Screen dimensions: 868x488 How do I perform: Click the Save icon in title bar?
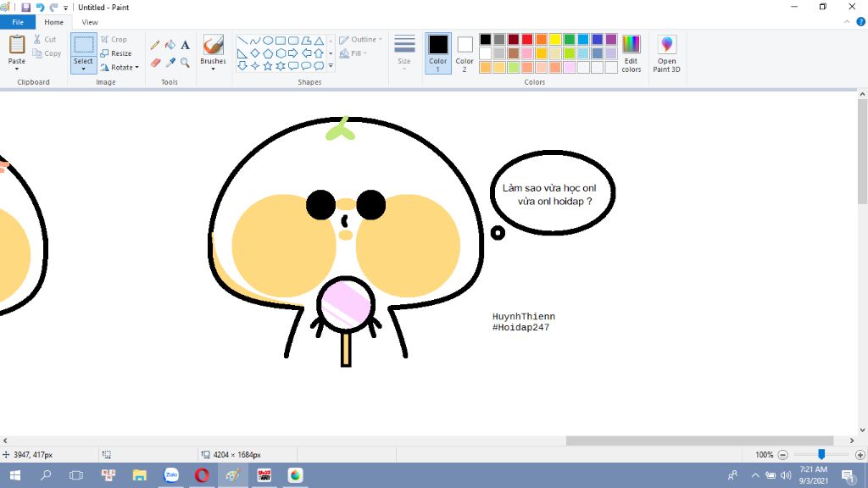coord(25,7)
